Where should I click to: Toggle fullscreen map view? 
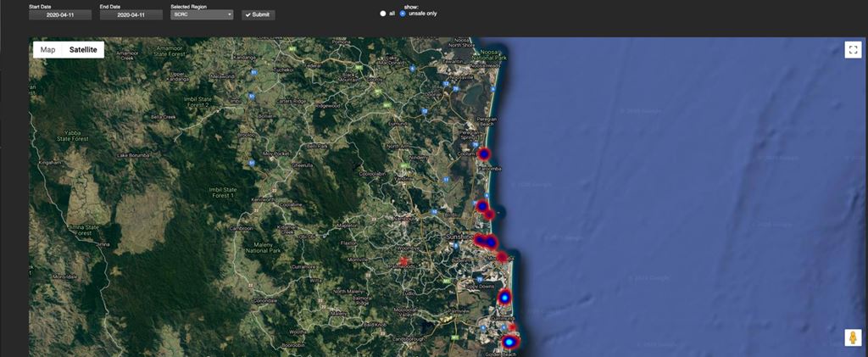click(x=853, y=50)
